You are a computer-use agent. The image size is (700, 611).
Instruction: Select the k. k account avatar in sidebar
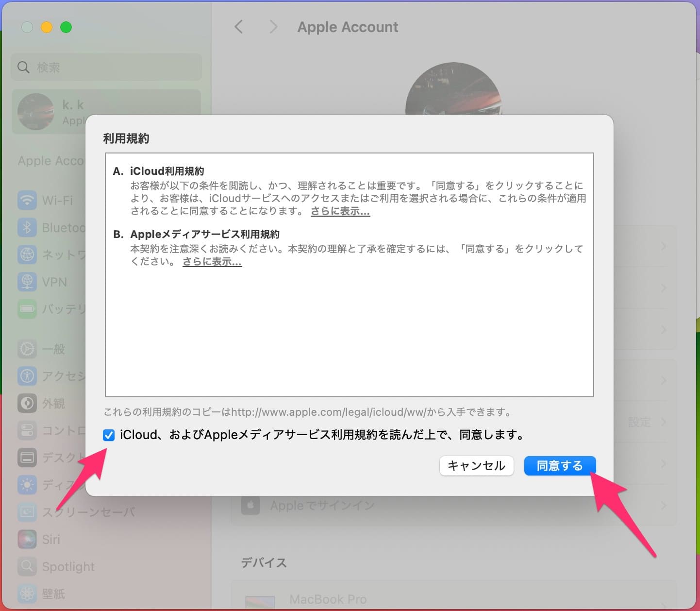[x=35, y=112]
